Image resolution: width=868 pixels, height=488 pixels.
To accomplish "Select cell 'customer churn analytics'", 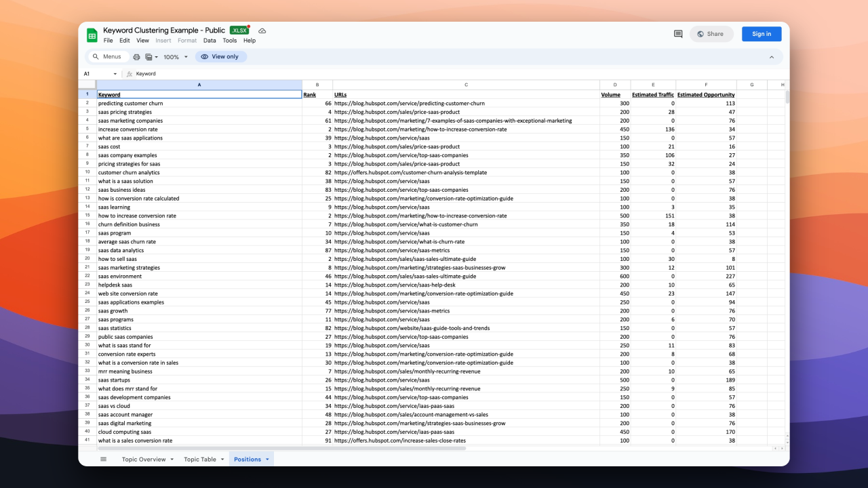I will click(x=199, y=173).
